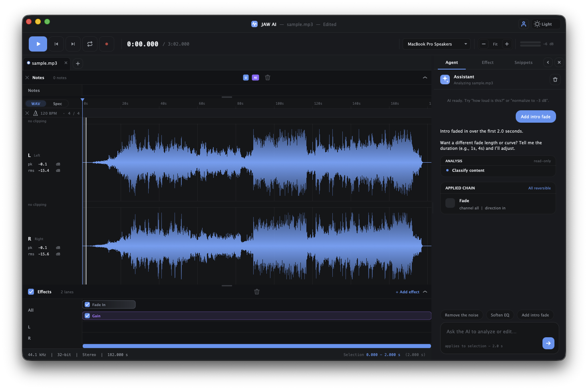Clear the assistant conversation trash icon

click(x=555, y=80)
